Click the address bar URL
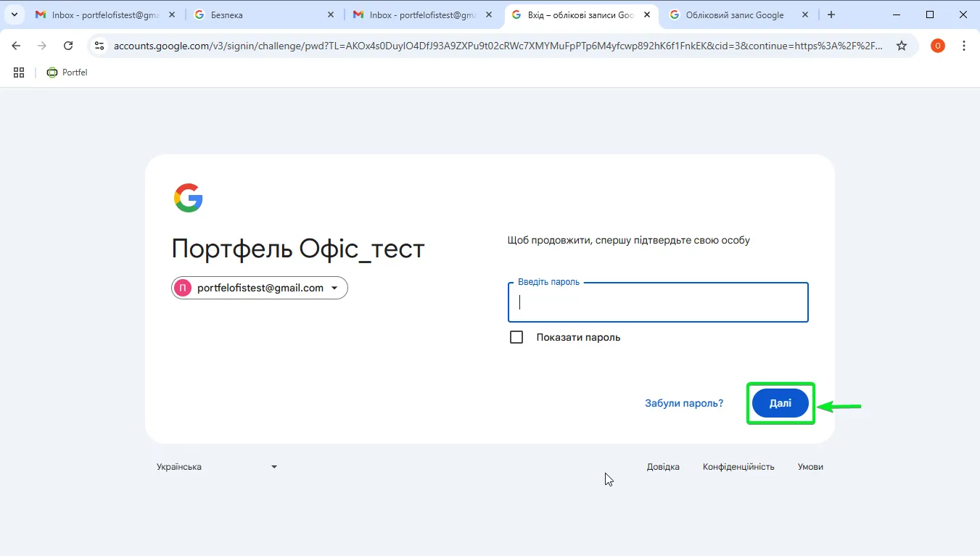The image size is (980, 556). [x=498, y=46]
